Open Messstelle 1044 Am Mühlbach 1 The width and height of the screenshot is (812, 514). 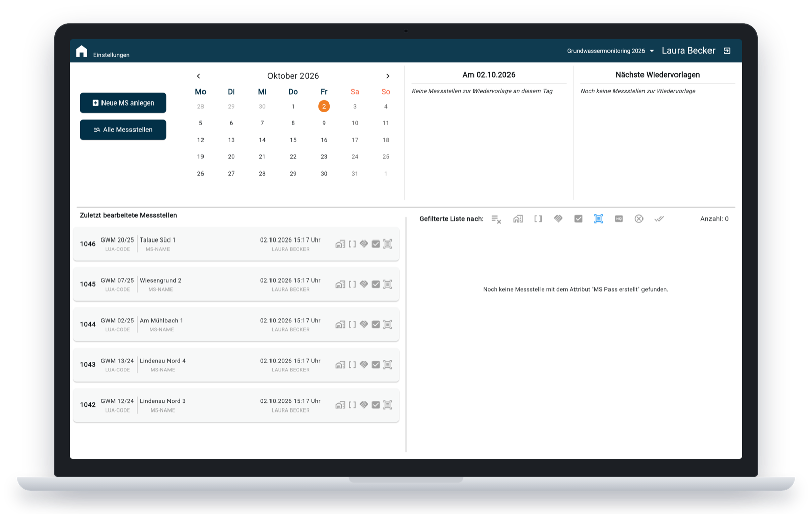point(236,324)
